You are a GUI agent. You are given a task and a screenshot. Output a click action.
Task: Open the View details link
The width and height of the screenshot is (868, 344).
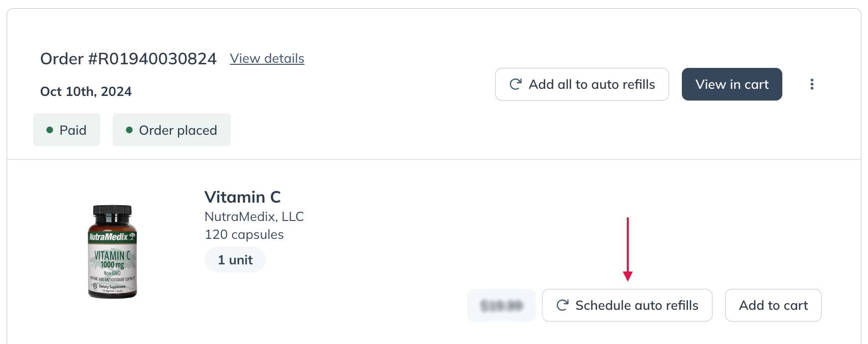click(267, 59)
